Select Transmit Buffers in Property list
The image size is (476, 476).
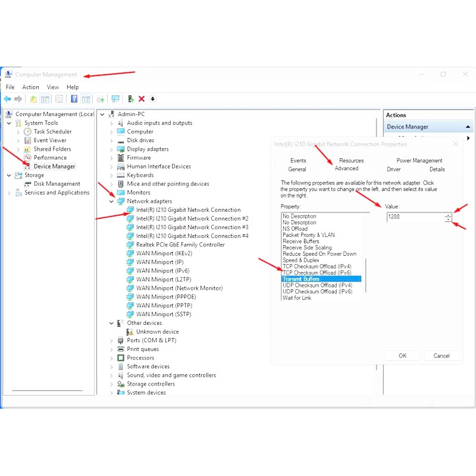point(321,279)
